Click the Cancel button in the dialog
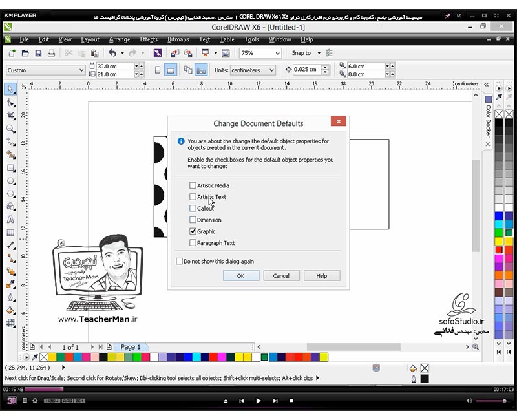This screenshot has width=517, height=420. [281, 276]
